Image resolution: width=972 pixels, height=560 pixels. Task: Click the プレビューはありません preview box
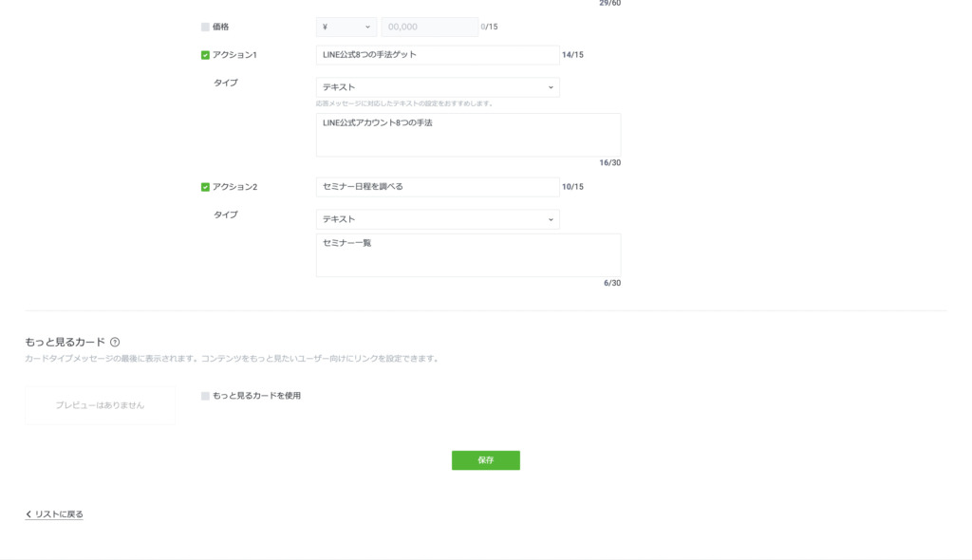(100, 405)
